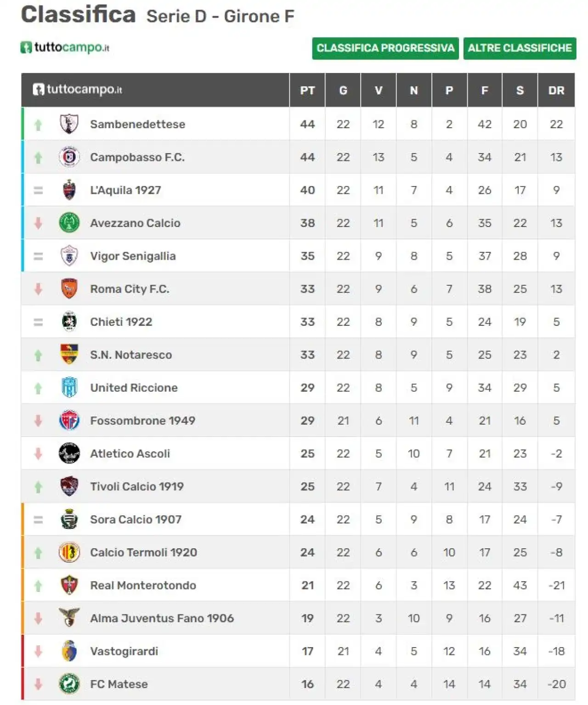588x705 pixels.
Task: Select the Calcio Termoli 1920 crest
Action: [x=69, y=552]
